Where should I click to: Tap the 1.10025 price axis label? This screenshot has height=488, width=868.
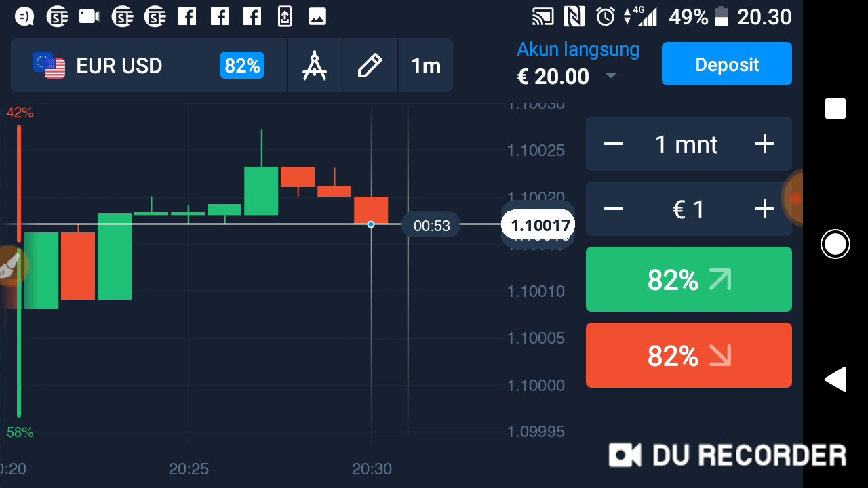pos(536,150)
